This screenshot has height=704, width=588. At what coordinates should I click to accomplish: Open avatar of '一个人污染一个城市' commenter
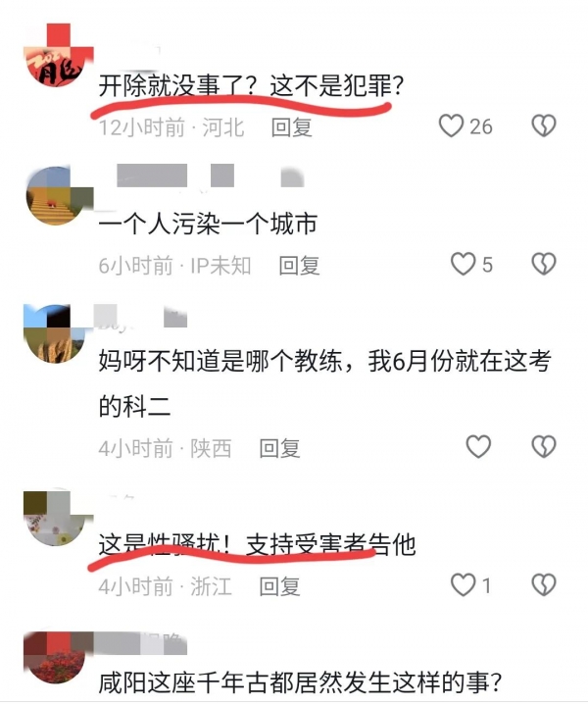click(56, 195)
